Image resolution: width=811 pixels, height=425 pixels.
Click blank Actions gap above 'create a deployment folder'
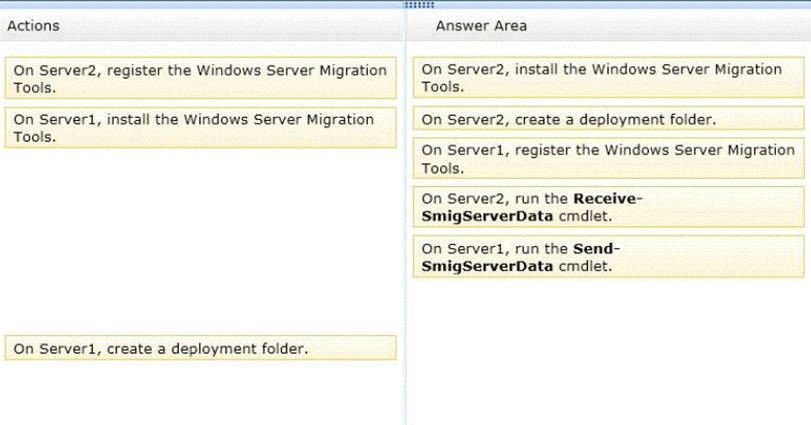(200, 240)
